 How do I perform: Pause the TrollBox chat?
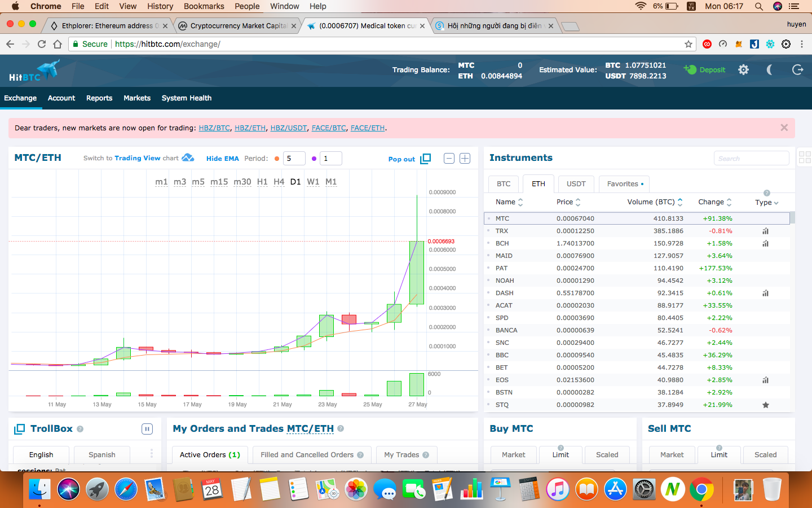[147, 429]
